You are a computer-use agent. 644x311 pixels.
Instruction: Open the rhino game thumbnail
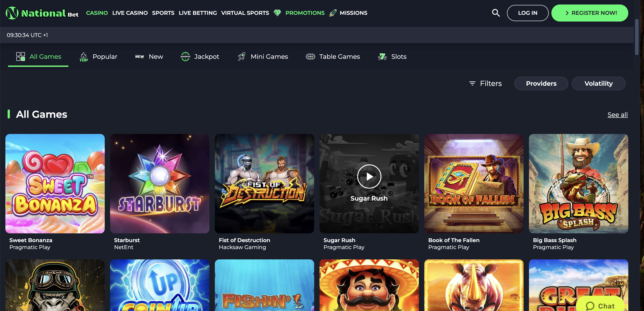tap(474, 285)
